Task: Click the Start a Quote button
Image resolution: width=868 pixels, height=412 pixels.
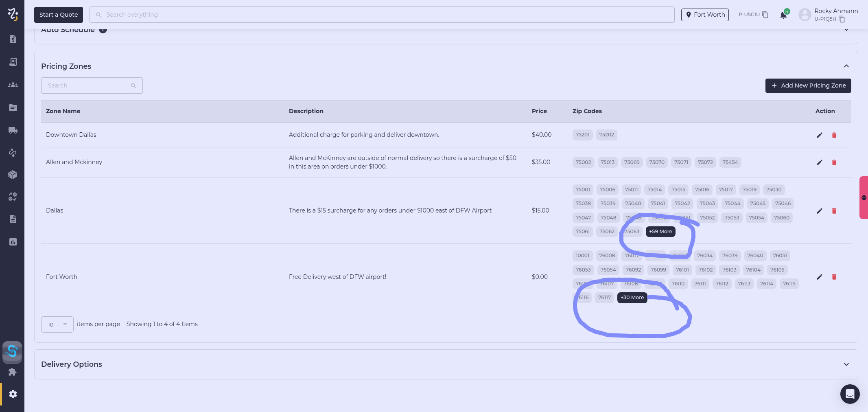Action: point(59,15)
